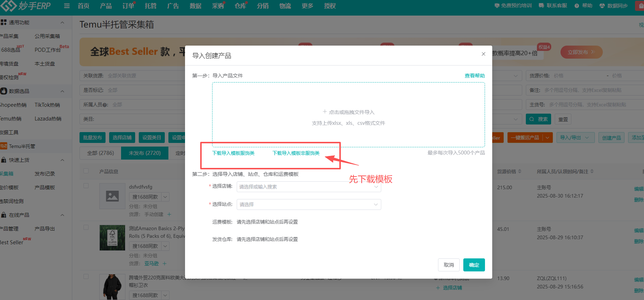Tick the checkbox for product dsfvdfvsfg

(86, 186)
